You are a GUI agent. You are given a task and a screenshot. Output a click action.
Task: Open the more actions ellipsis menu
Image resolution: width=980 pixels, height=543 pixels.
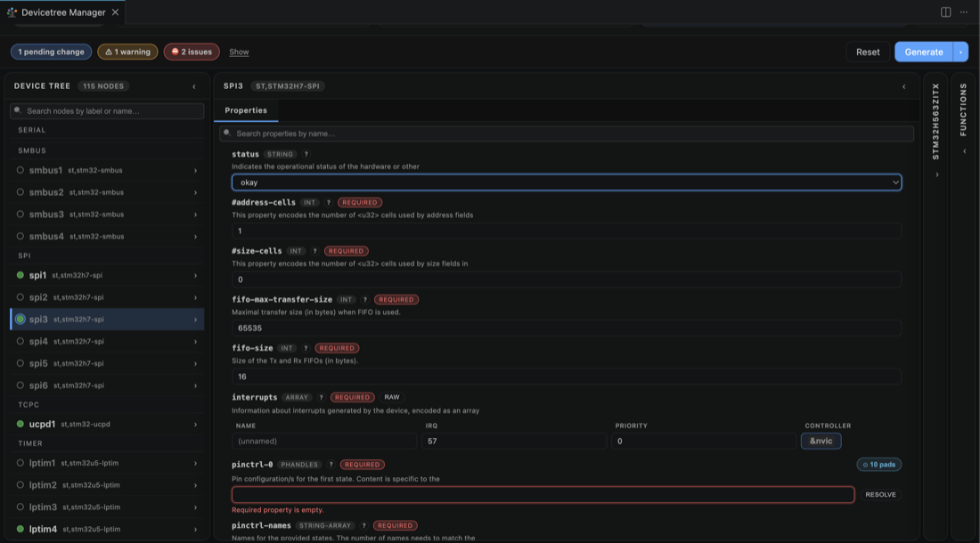pos(964,12)
